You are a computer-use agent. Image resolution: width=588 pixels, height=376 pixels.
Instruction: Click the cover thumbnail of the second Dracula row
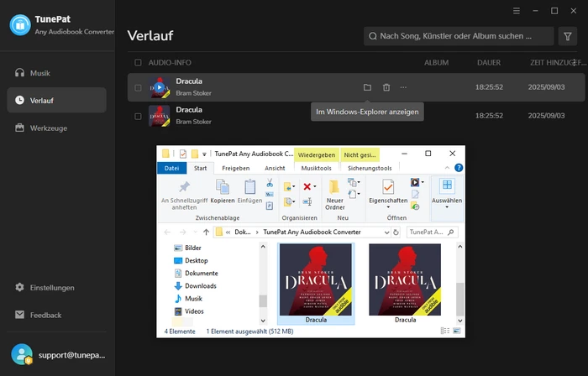pyautogui.click(x=160, y=116)
